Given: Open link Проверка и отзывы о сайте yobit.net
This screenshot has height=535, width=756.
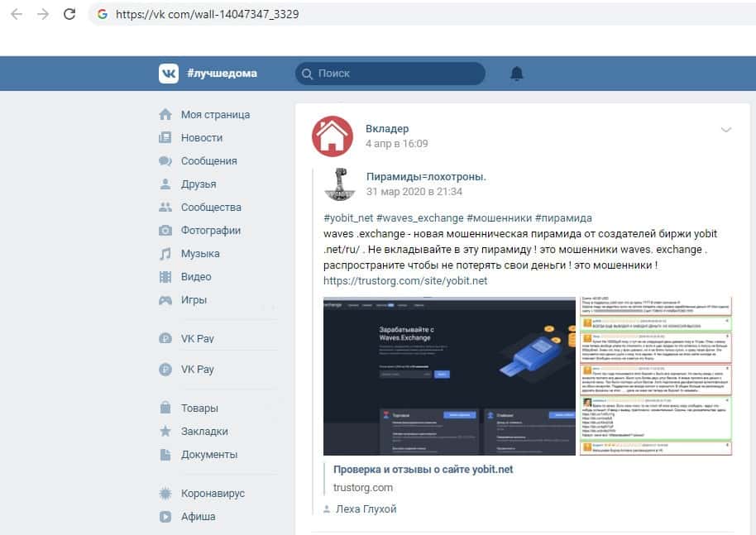Looking at the screenshot, I should pos(423,470).
